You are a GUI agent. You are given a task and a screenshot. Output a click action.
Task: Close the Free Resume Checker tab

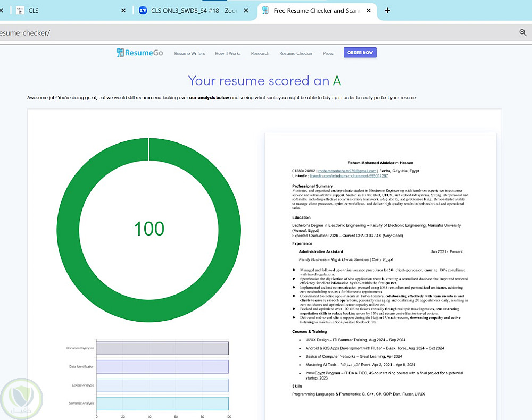pos(369,11)
